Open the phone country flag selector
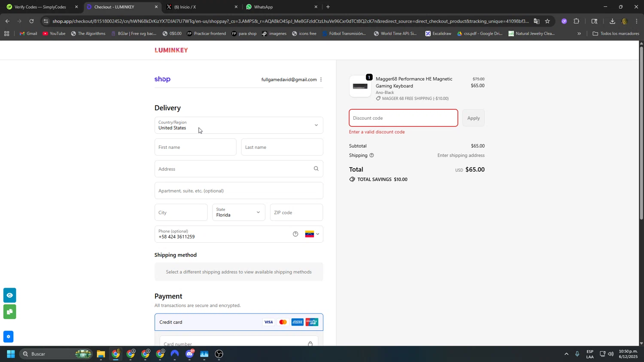 312,234
